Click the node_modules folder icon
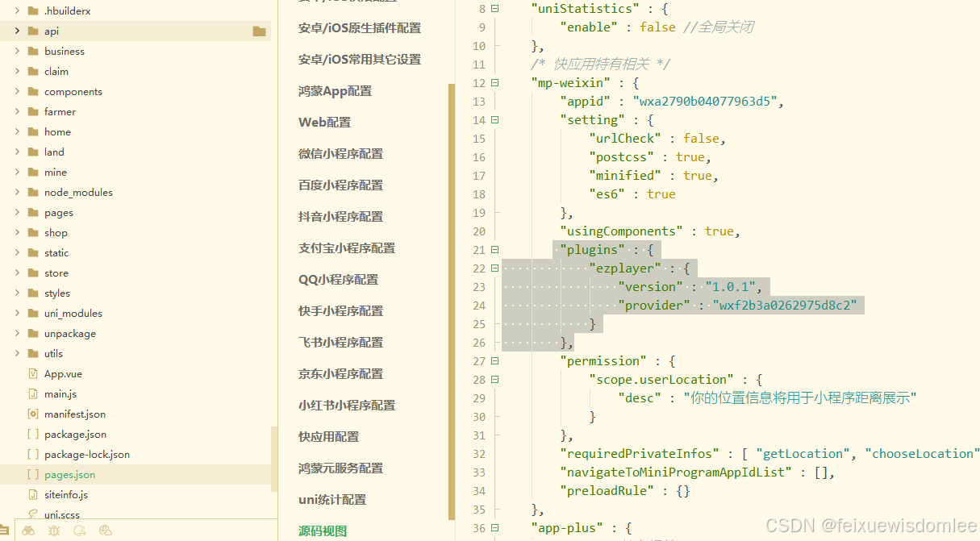 pos(33,193)
